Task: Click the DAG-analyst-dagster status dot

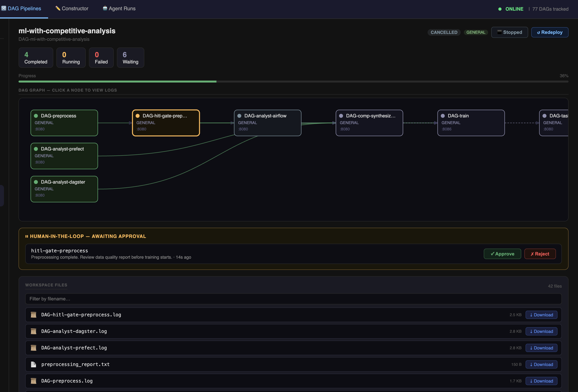Action: pos(36,182)
